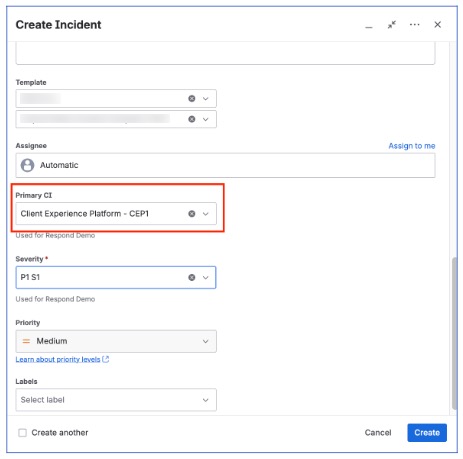463x459 pixels.
Task: Expand the Primary CI dropdown
Action: point(206,214)
